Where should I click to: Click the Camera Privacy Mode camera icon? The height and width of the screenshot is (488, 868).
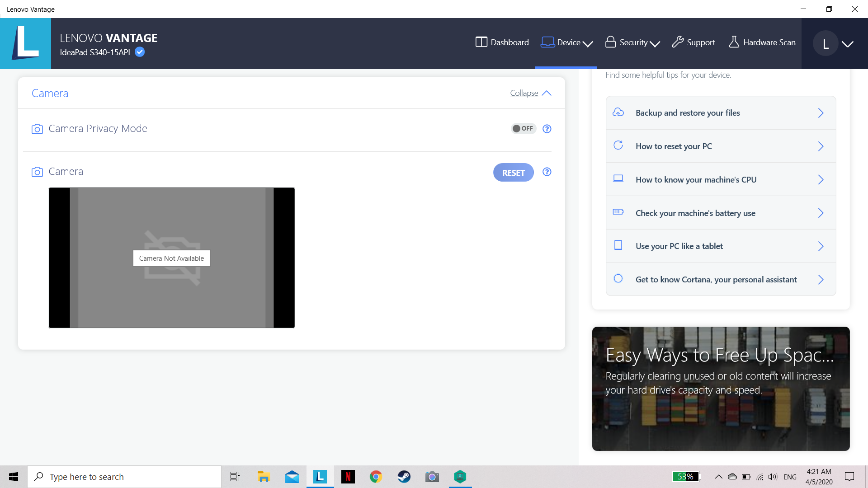(37, 129)
